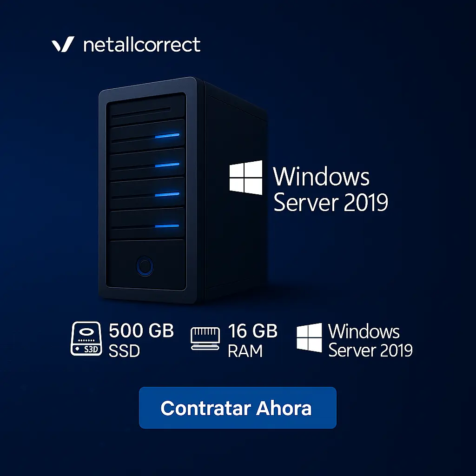Click the word RAM under 16 GB

(x=245, y=351)
